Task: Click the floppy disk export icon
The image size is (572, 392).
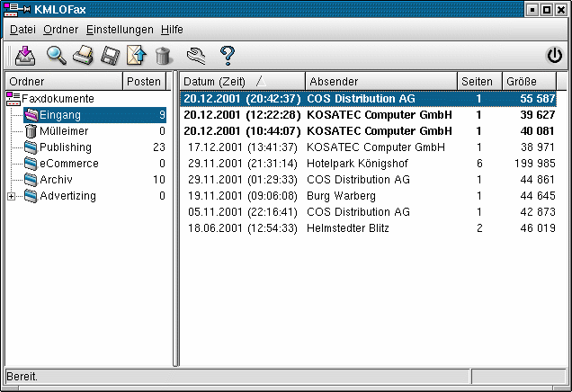Action: click(110, 56)
